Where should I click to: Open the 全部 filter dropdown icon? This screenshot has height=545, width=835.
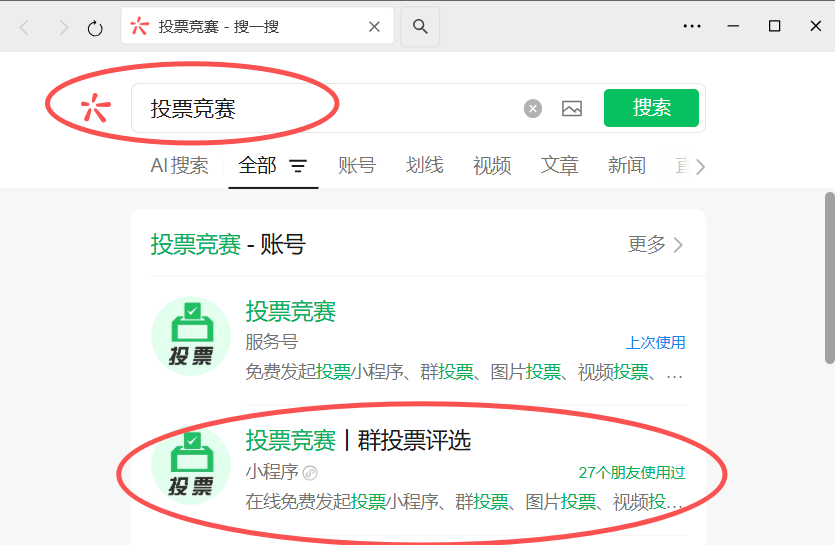coord(298,166)
